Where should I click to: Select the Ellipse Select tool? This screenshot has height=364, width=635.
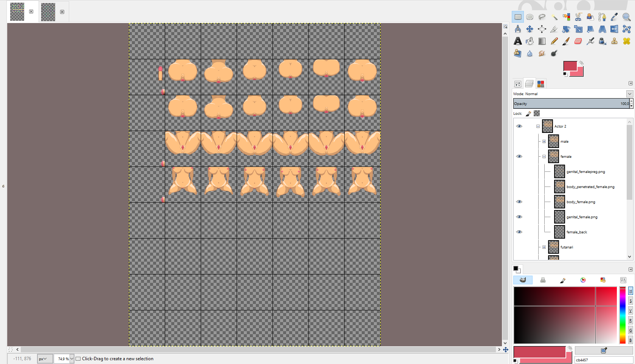coord(530,17)
